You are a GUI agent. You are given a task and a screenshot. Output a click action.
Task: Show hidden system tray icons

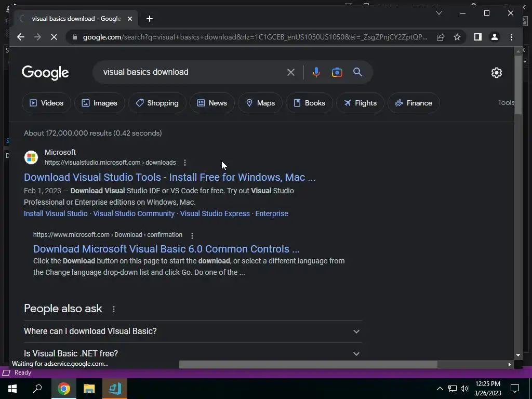440,389
